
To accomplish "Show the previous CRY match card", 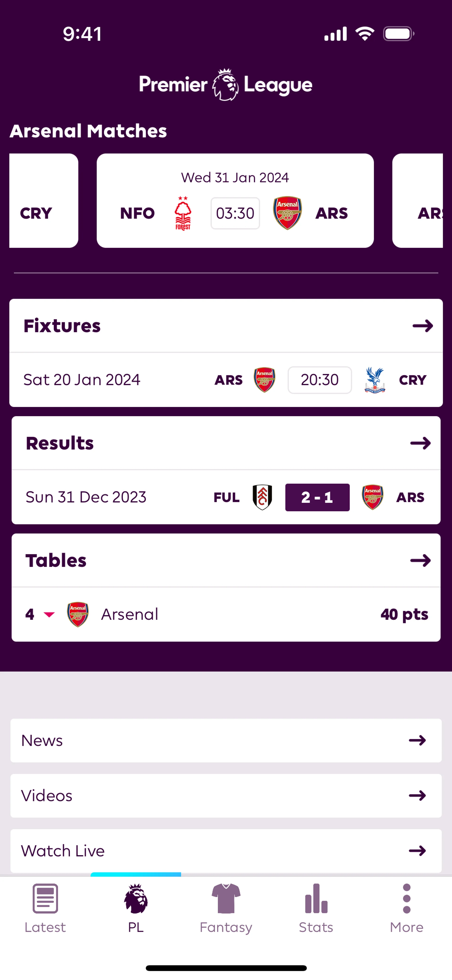I will (43, 200).
